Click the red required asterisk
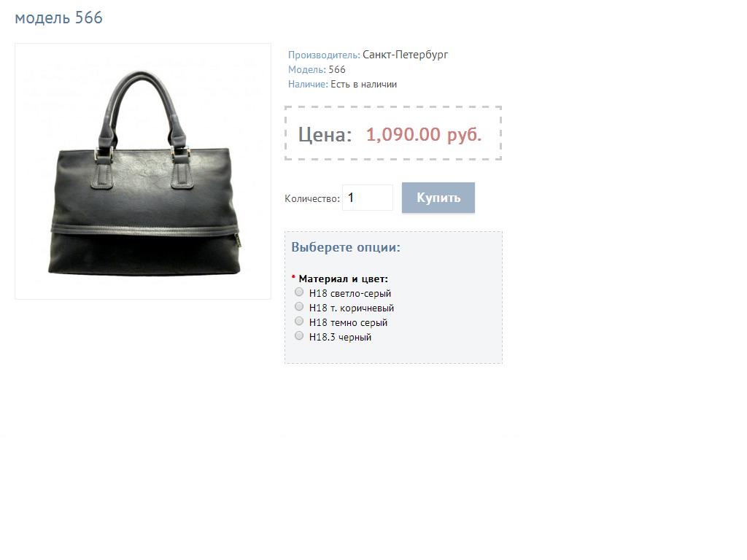Screen dimensions: 747x560 pyautogui.click(x=293, y=277)
